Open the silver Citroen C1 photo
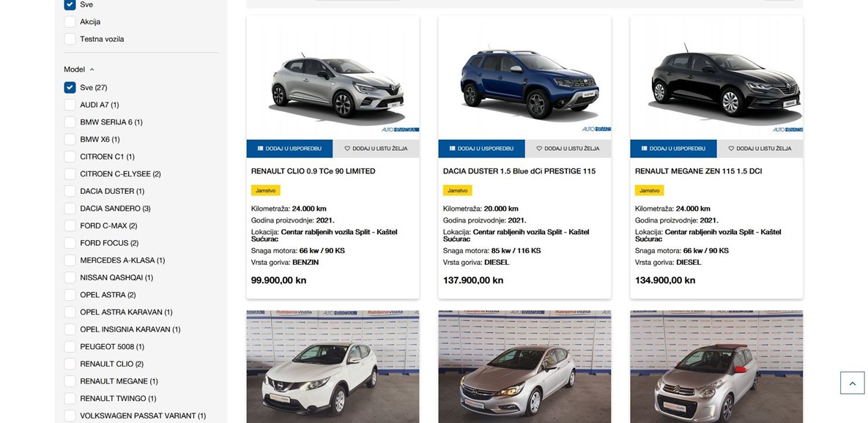Screen dimensions: 868x423 [x=716, y=367]
